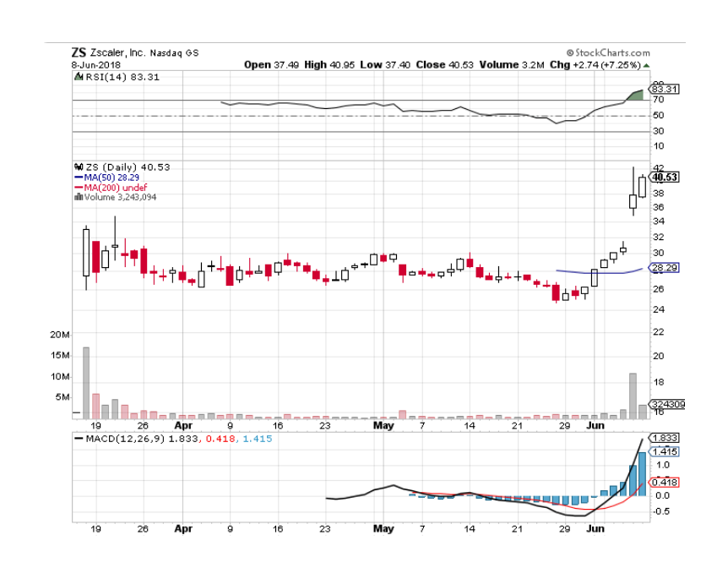This screenshot has width=728, height=579.
Task: Click the candlestick icon before ZS (Daily)
Action: tap(79, 167)
